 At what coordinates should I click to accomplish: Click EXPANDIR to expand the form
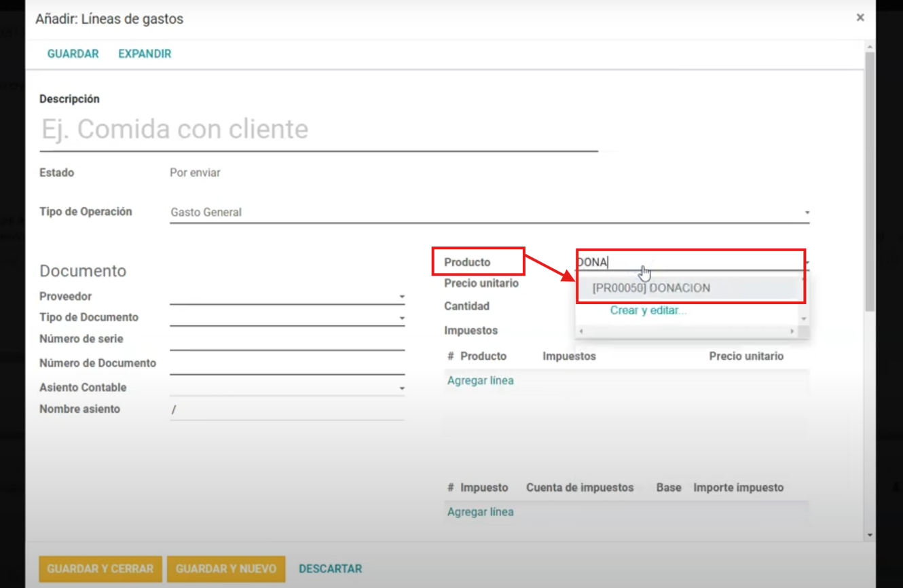coord(145,54)
